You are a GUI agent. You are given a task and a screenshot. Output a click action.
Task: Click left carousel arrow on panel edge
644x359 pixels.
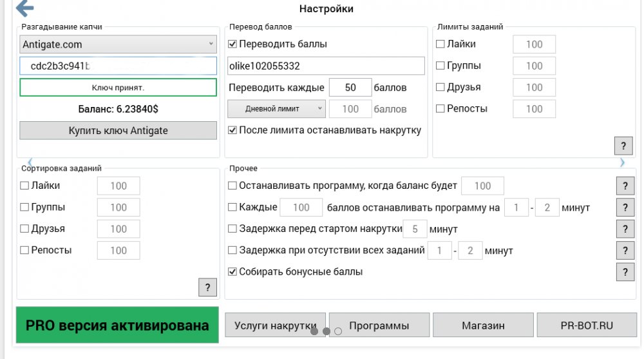30,162
